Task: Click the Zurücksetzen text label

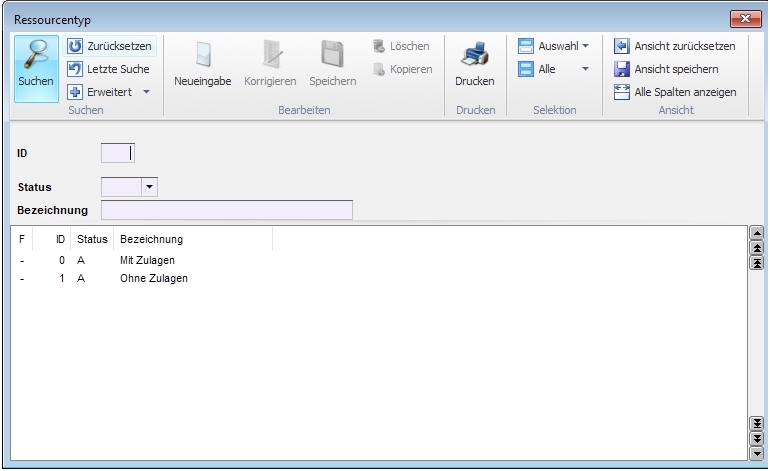Action: (119, 46)
